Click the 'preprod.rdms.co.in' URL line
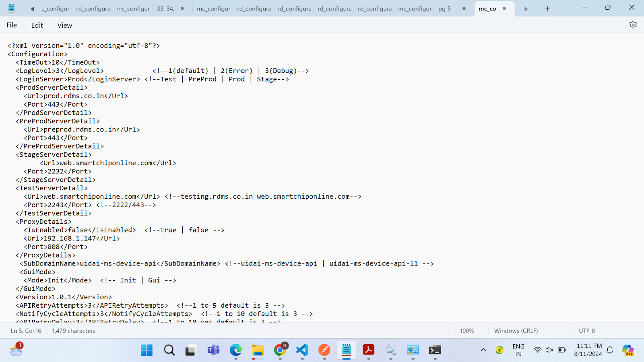This screenshot has width=644, height=362. 82,130
